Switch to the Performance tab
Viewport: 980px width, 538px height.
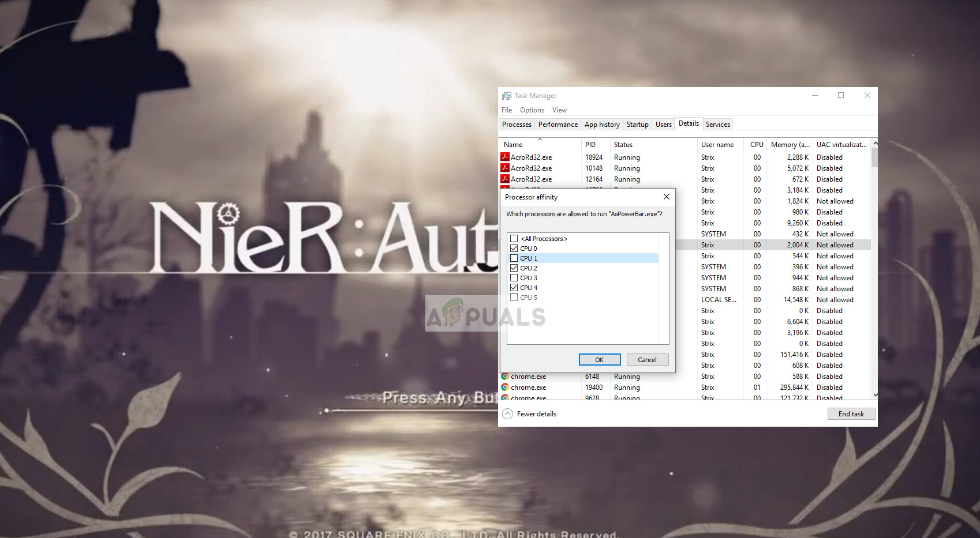pos(558,124)
